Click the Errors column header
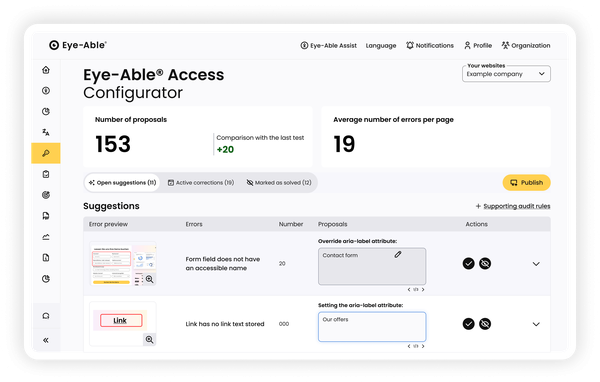Viewport: 600px width, 382px height. point(194,224)
